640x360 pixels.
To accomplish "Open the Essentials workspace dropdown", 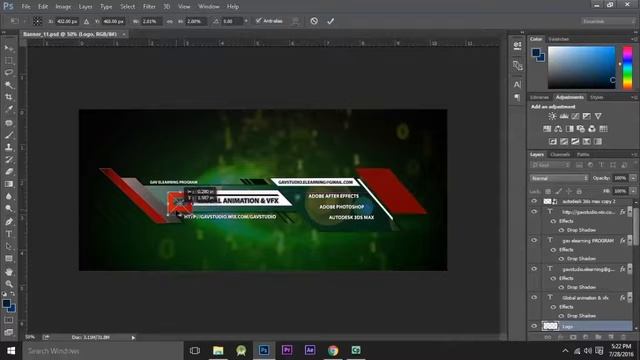I will tap(608, 21).
